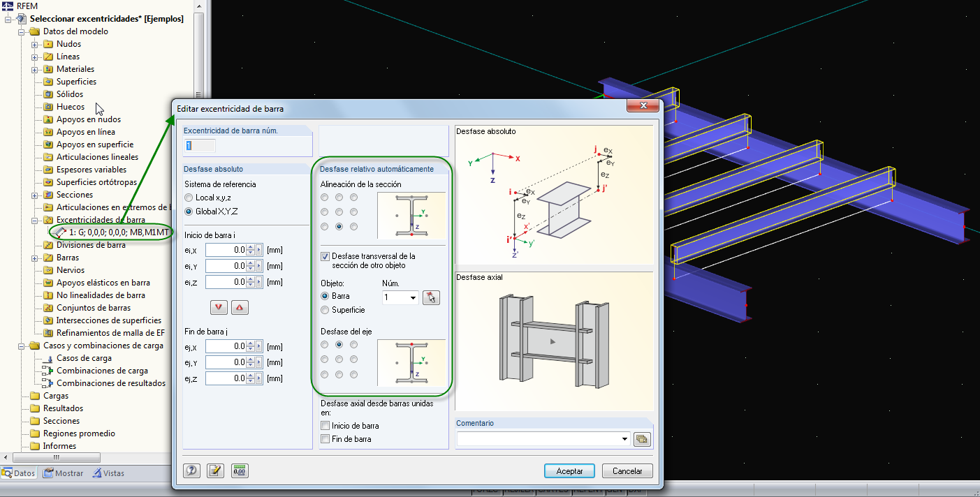The width and height of the screenshot is (980, 497).
Task: Click the Intersecciones de superficies icon
Action: click(48, 320)
